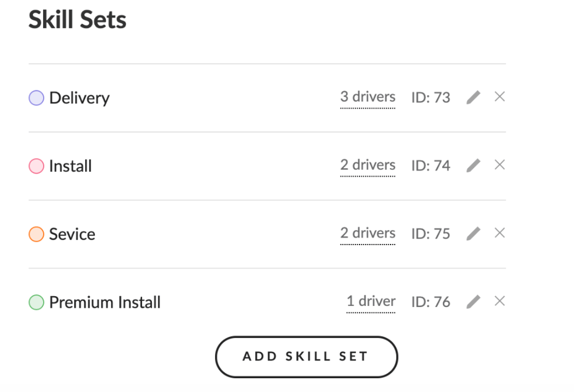View the 1 driver link for Premium Install
The width and height of the screenshot is (574, 392).
[x=371, y=302]
